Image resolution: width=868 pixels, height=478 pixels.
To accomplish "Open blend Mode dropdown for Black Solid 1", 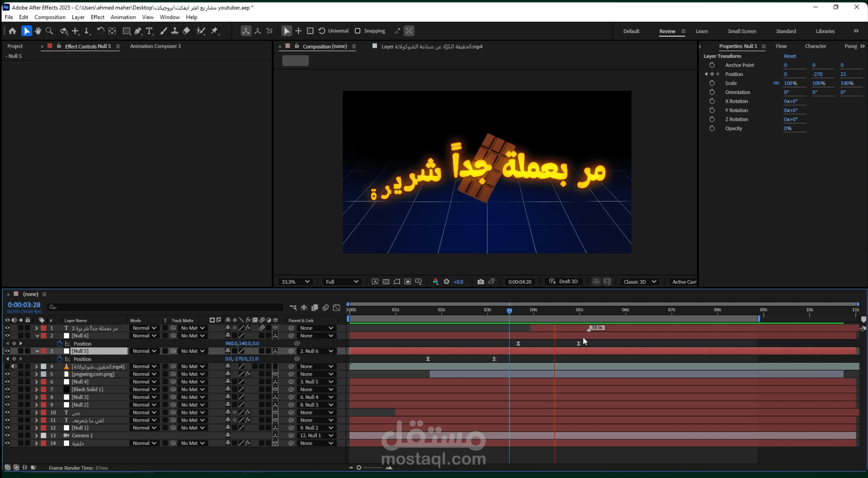I will (x=144, y=390).
